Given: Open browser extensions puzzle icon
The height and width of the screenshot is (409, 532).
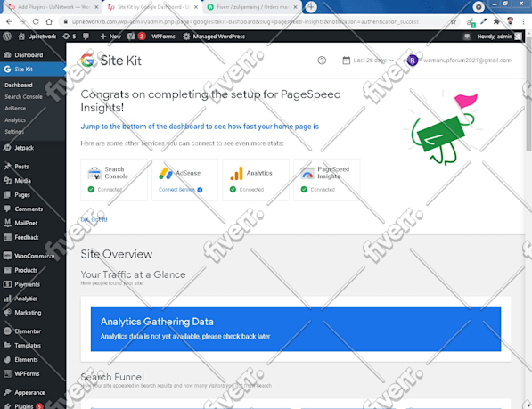Looking at the screenshot, I should click(x=496, y=21).
